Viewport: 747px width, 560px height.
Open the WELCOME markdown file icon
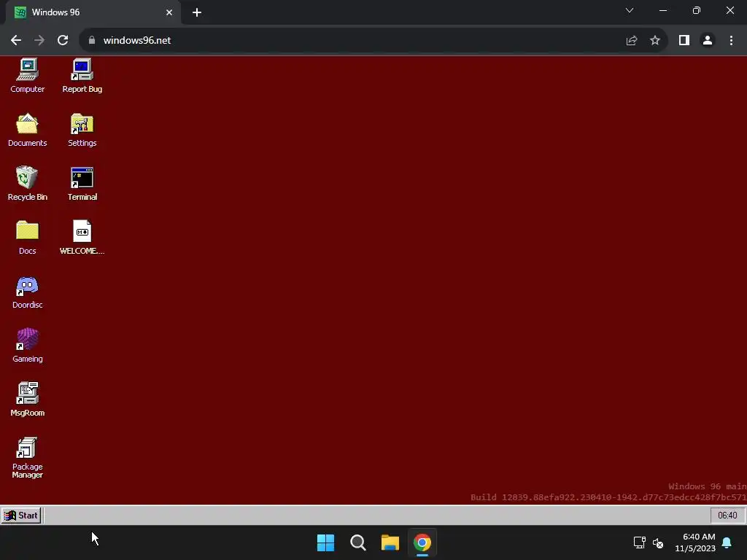pyautogui.click(x=82, y=237)
